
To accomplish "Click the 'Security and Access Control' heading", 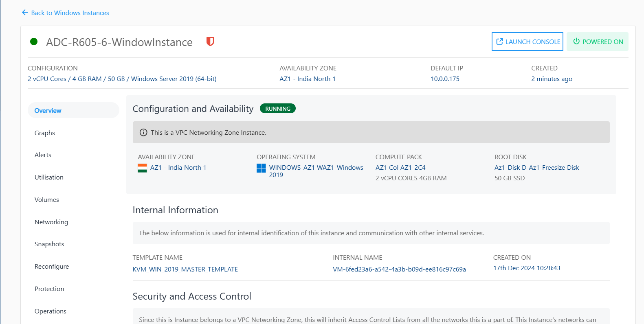I will [192, 296].
